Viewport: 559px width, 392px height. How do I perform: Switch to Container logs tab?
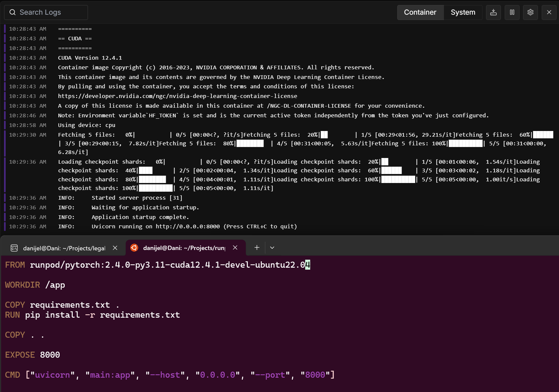pos(420,12)
